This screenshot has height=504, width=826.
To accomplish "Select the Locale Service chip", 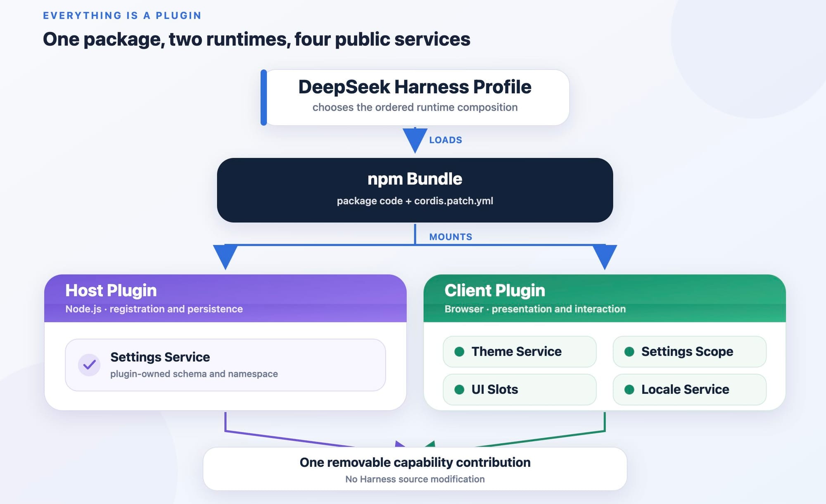I will point(690,390).
